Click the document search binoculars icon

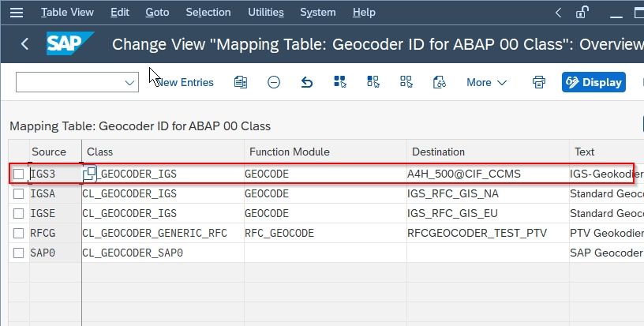(439, 82)
